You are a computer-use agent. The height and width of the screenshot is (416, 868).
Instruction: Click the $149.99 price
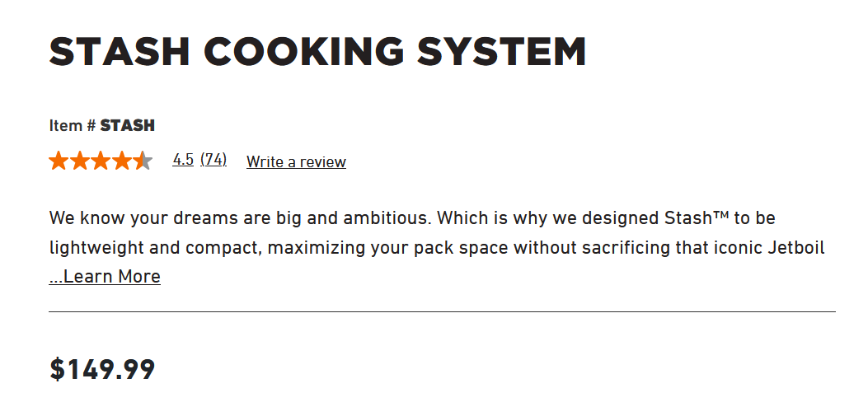coord(102,369)
